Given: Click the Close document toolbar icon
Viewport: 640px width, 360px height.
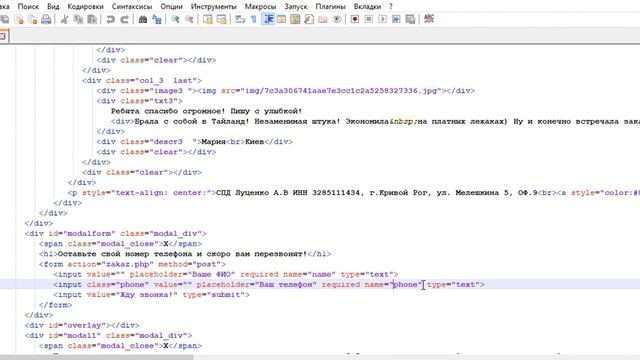Looking at the screenshot, I should [19, 19].
